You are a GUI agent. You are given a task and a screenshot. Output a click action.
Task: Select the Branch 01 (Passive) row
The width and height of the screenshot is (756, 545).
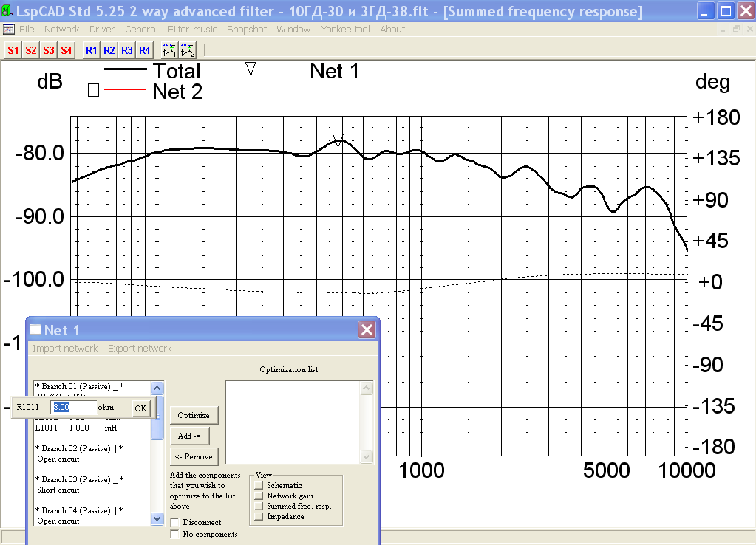point(80,386)
